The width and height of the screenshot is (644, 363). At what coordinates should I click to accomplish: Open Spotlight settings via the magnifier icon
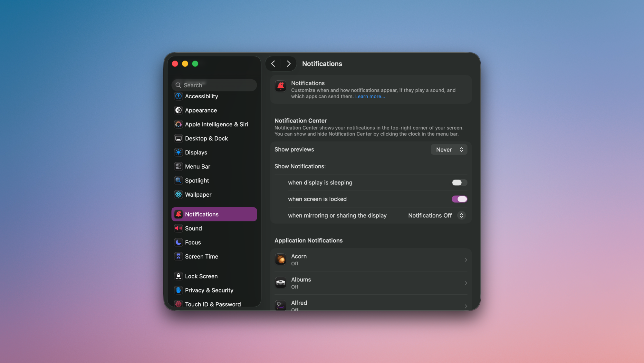(x=178, y=181)
